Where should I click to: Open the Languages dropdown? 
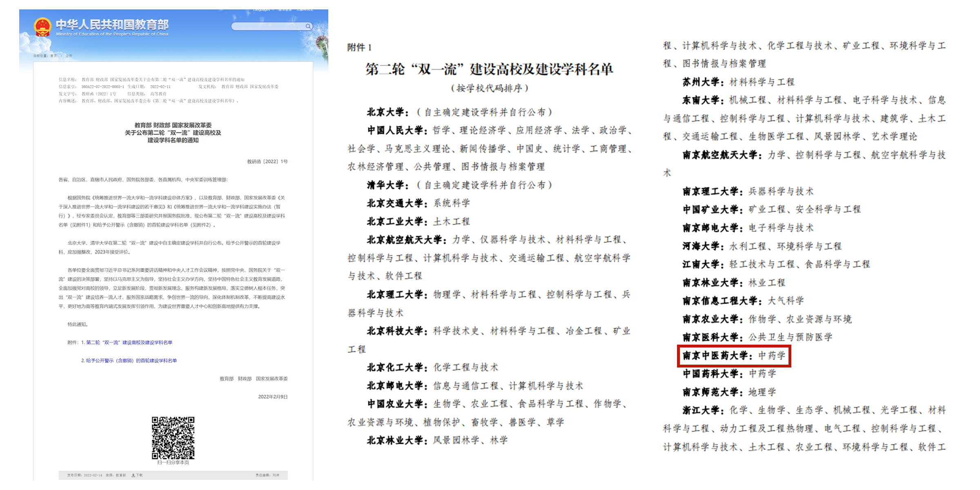tap(263, 10)
